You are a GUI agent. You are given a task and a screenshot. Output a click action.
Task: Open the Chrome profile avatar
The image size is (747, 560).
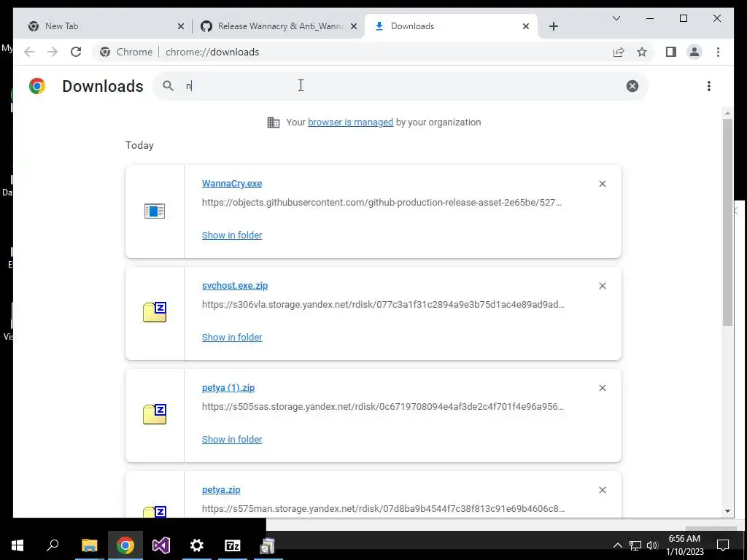(694, 52)
